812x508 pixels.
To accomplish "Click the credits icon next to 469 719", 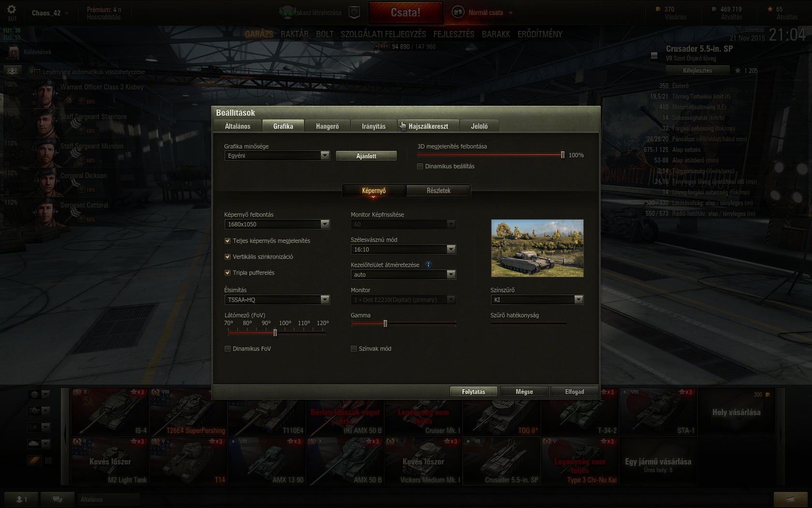I will 714,9.
